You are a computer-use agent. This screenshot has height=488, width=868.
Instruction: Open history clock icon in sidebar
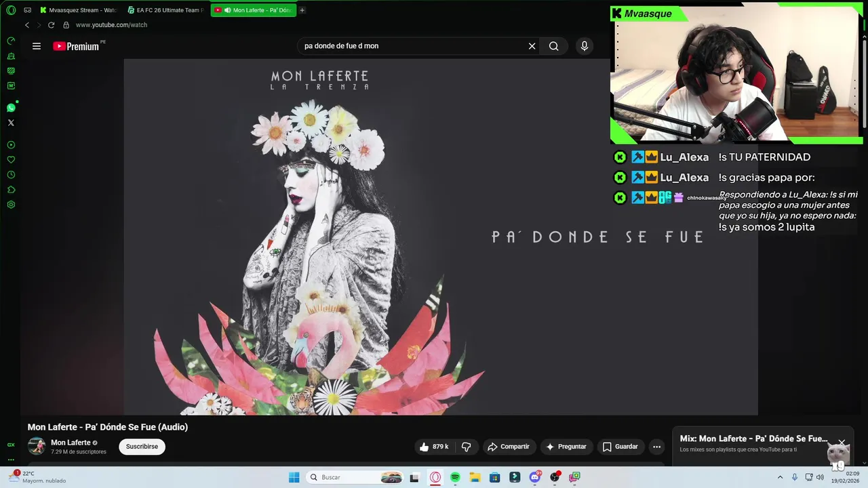click(11, 175)
